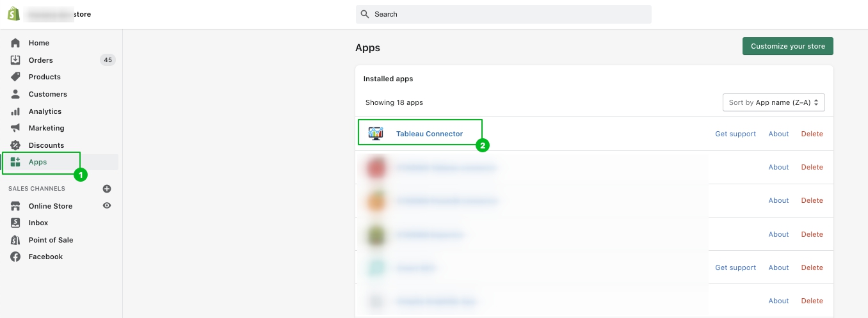
Task: Open the Home sidebar icon
Action: pyautogui.click(x=16, y=43)
